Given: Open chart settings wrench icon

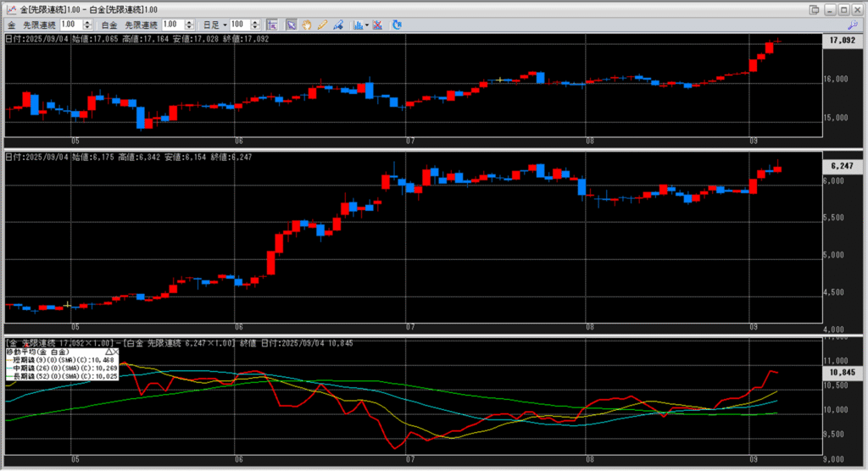Looking at the screenshot, I should tap(854, 25).
